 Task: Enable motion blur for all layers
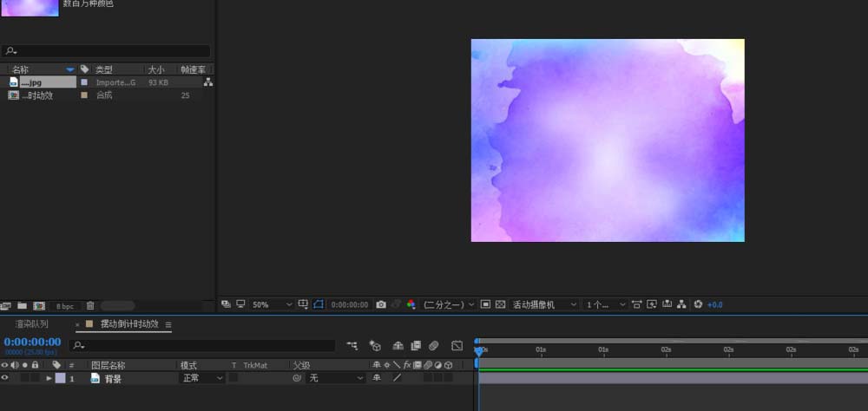(x=433, y=346)
